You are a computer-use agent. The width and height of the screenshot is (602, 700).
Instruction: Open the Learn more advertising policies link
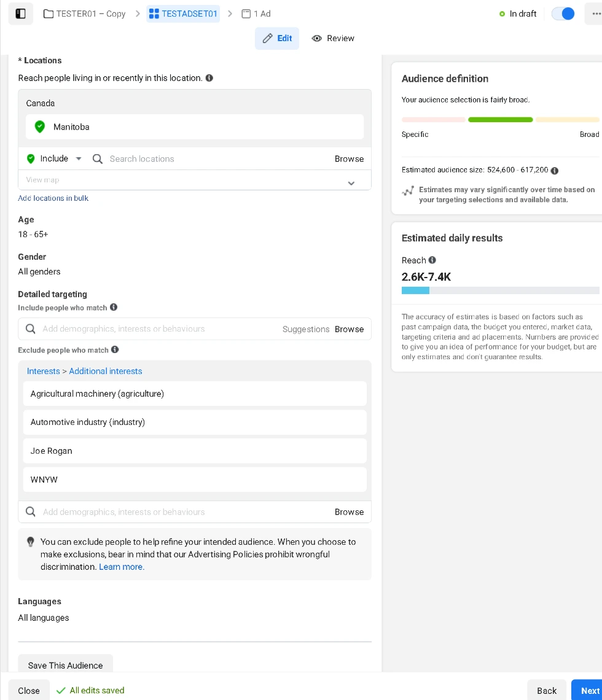click(x=122, y=567)
